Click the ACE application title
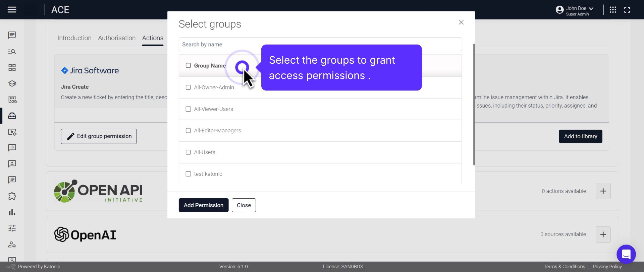644x272 pixels. point(60,10)
